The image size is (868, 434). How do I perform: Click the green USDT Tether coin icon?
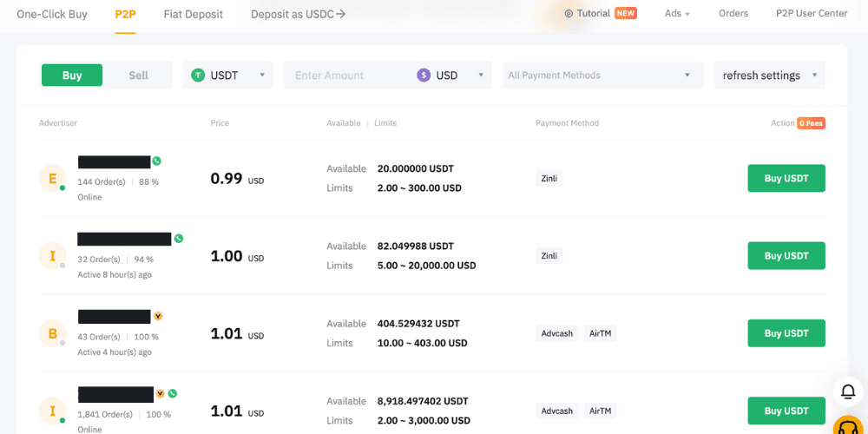[199, 76]
